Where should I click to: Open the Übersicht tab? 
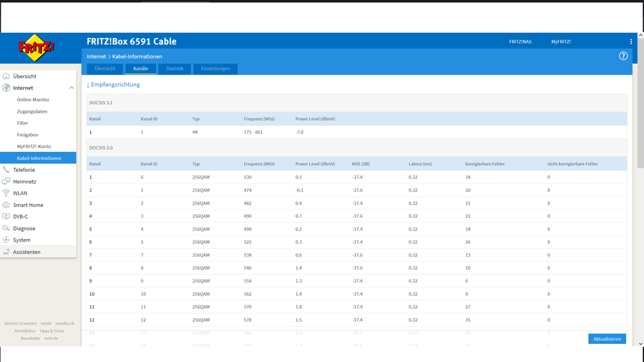(104, 68)
